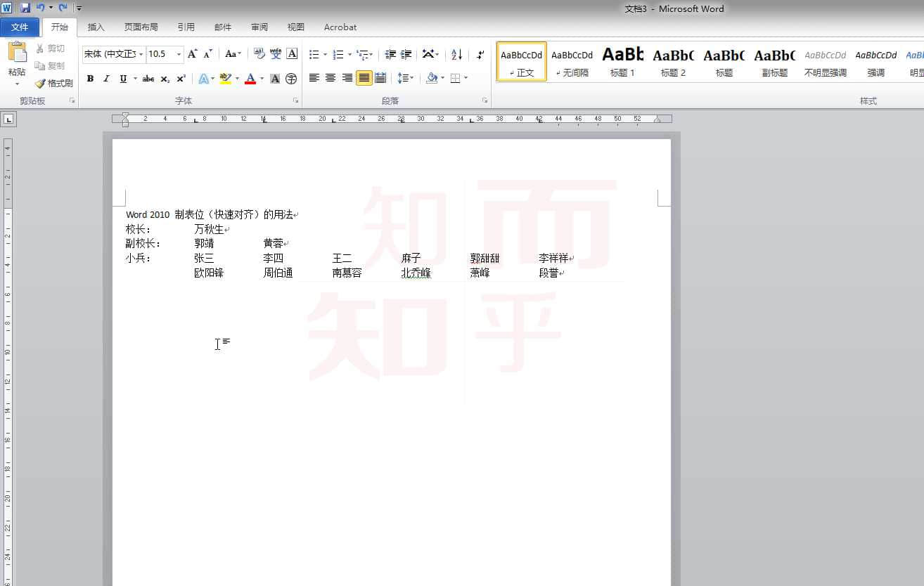The width and height of the screenshot is (924, 586).
Task: Click the Phonetic Guide (wén) icon
Action: click(276, 54)
